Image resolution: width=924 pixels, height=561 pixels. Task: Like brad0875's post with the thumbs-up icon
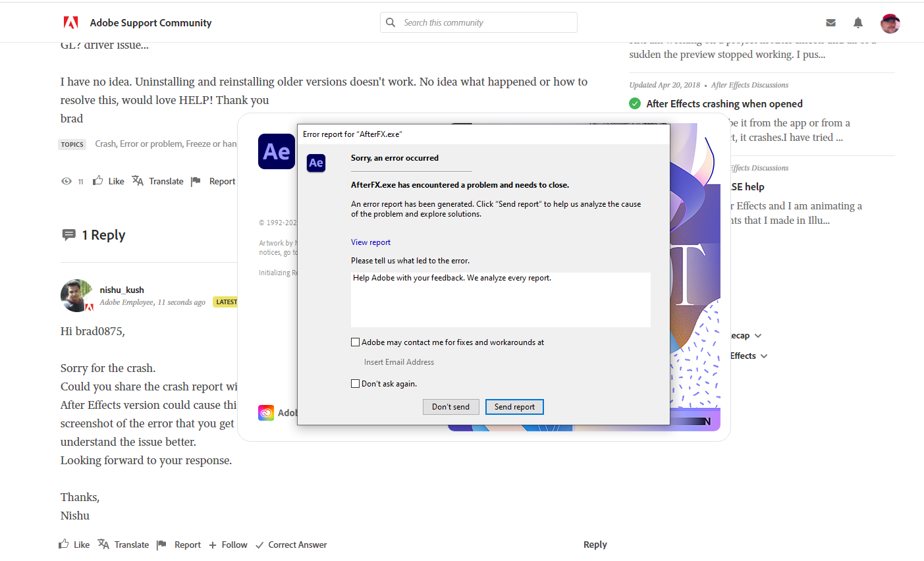(97, 181)
